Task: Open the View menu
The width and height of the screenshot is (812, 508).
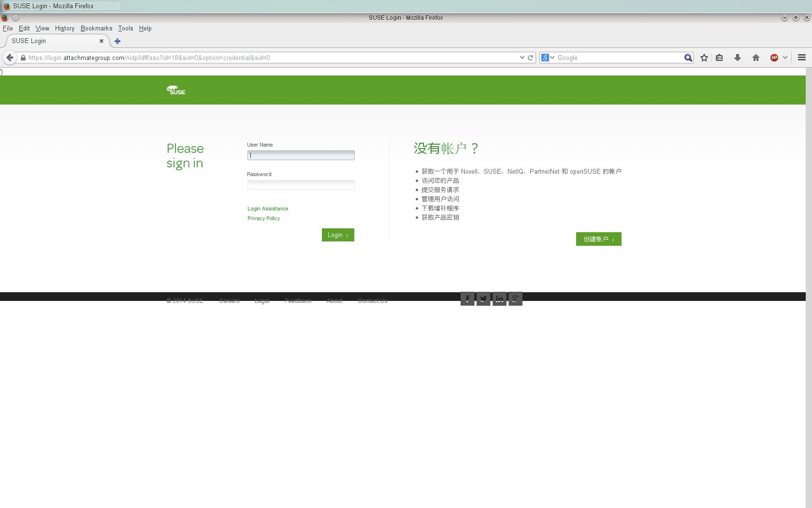Action: click(43, 29)
